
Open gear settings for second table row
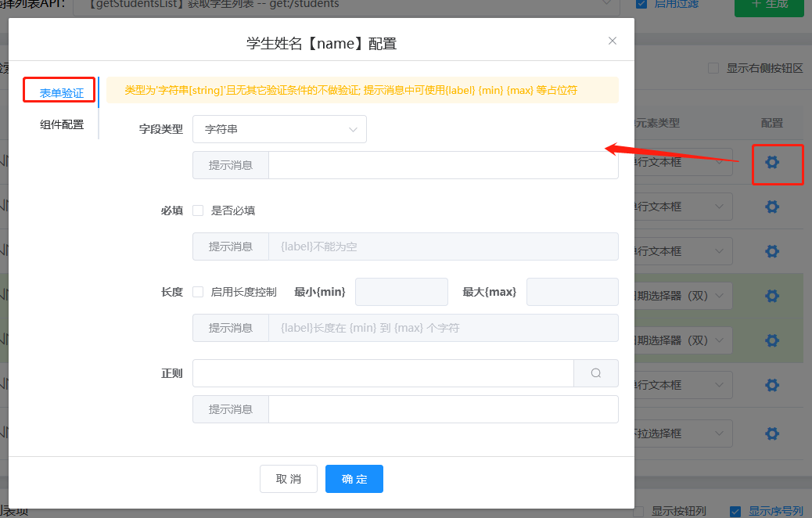772,207
